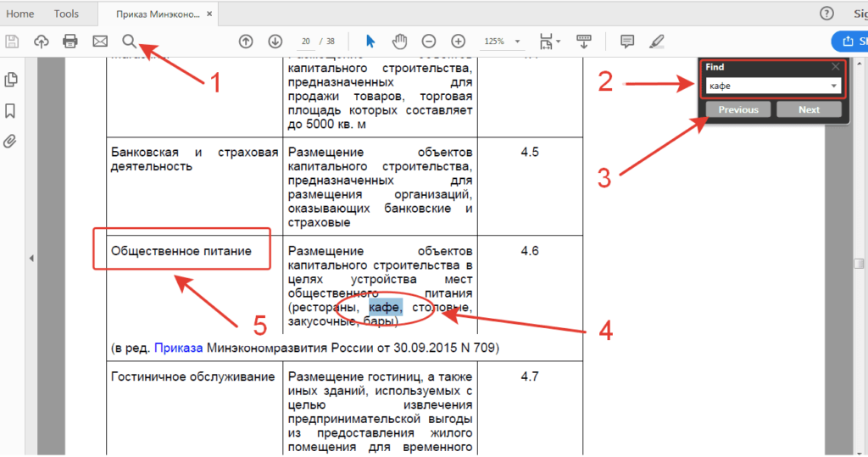Open the fit page options dropdown
868x457 pixels.
click(x=558, y=41)
